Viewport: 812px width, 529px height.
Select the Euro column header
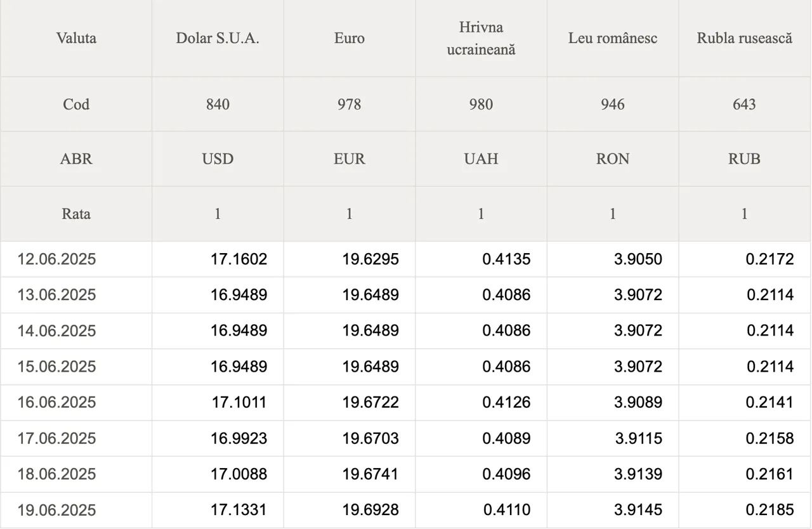[x=350, y=38]
